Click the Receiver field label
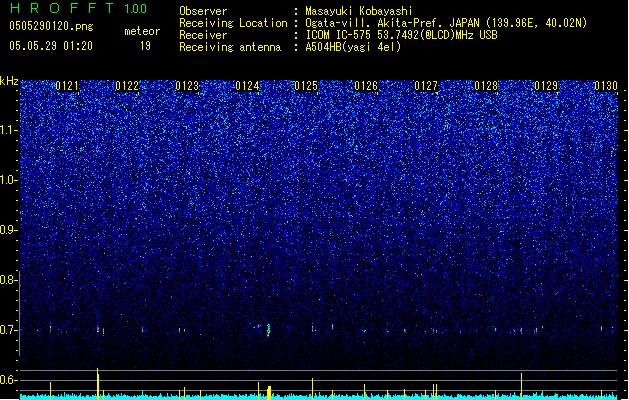 pos(203,35)
